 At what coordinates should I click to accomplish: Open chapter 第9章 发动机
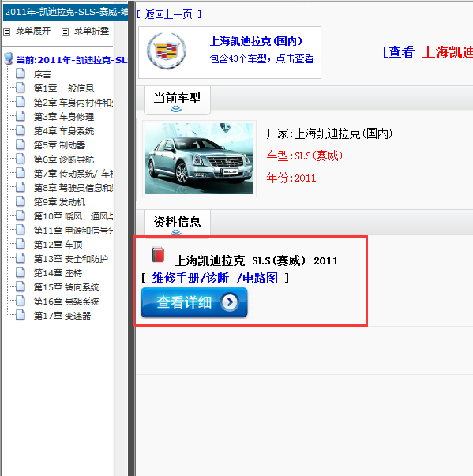(59, 202)
